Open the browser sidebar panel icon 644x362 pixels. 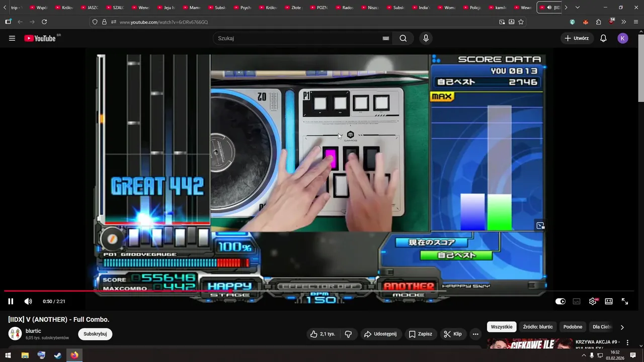click(8, 22)
